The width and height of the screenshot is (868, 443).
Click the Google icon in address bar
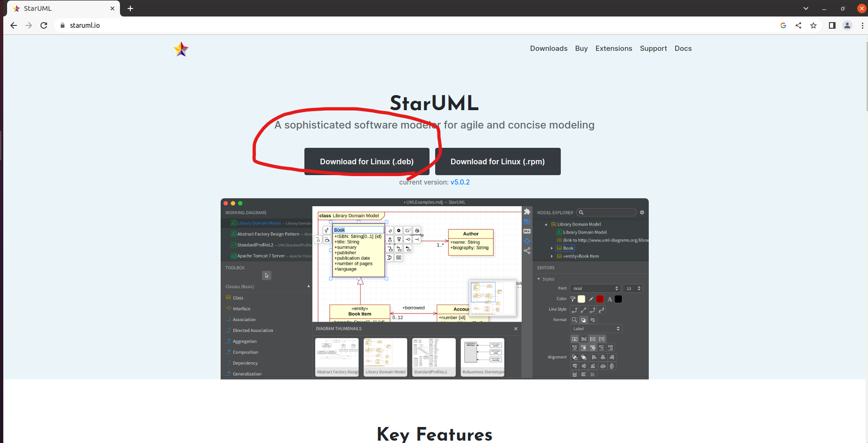click(x=783, y=25)
